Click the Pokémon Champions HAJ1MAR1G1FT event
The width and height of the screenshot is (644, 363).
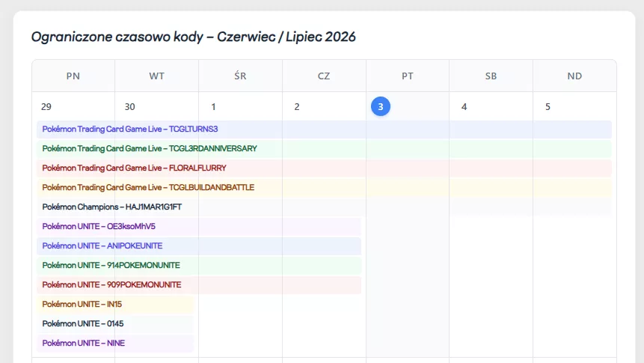coord(324,207)
